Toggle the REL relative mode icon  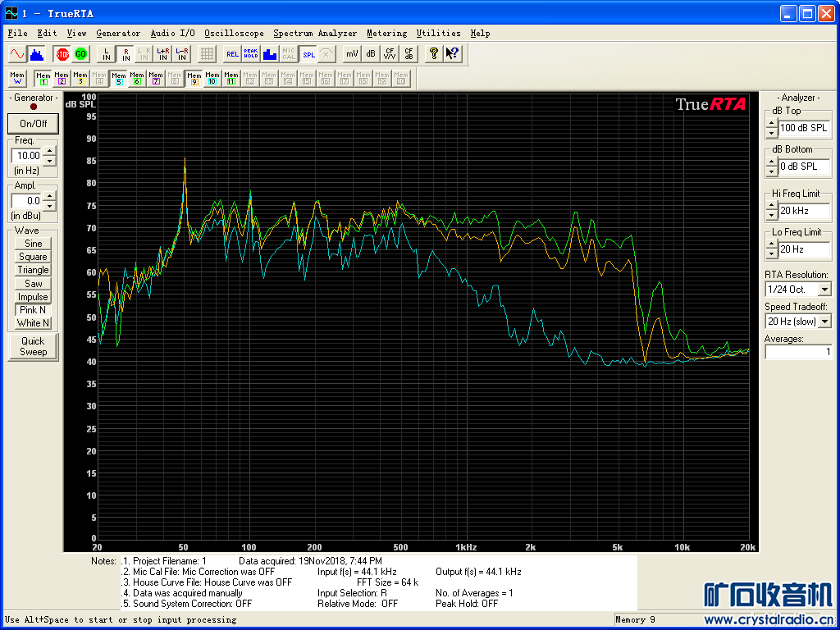[x=232, y=54]
